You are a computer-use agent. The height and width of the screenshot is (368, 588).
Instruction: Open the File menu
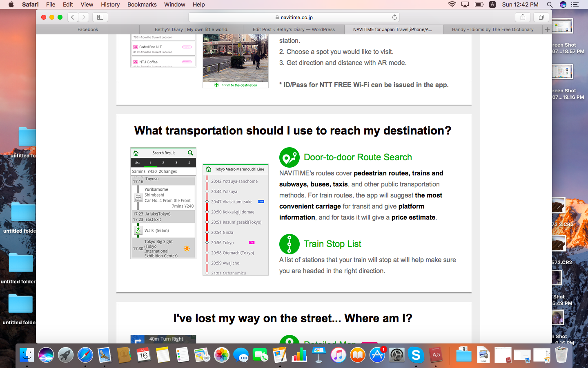(x=51, y=4)
